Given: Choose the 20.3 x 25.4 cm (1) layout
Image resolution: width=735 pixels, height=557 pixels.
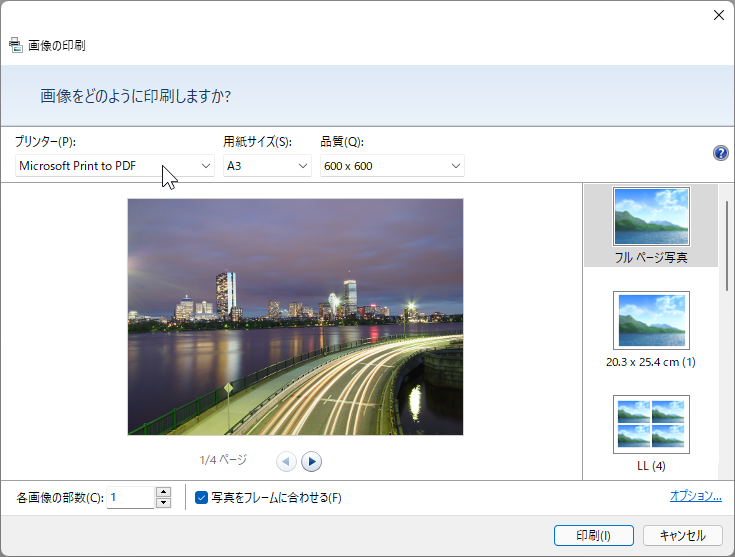Looking at the screenshot, I should click(651, 329).
